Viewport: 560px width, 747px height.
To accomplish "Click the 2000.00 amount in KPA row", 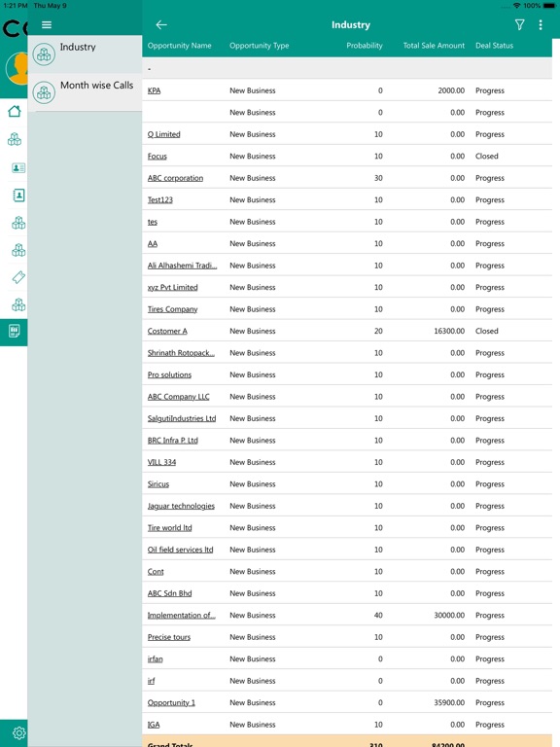I will (x=451, y=90).
